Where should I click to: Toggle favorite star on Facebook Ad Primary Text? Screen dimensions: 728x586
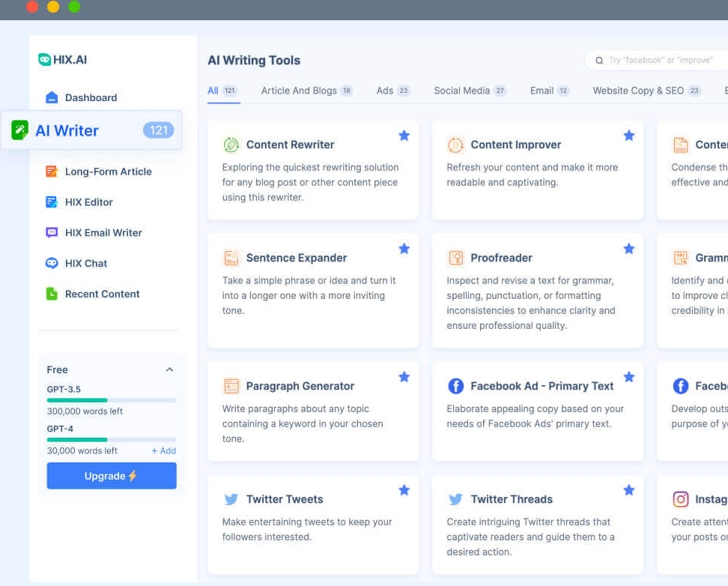629,377
